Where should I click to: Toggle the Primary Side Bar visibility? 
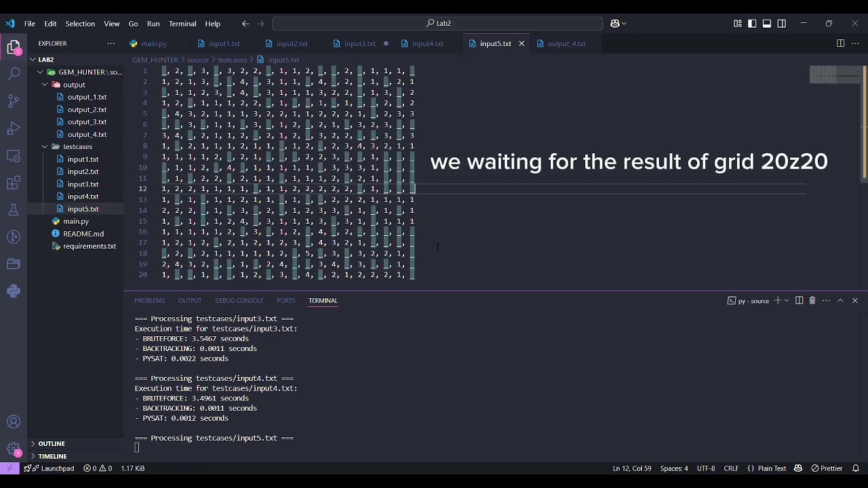click(x=752, y=24)
